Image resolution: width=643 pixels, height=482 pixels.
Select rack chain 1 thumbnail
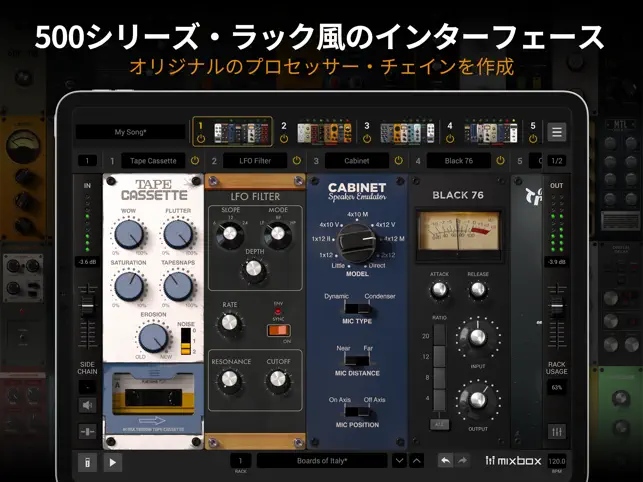[x=241, y=133]
